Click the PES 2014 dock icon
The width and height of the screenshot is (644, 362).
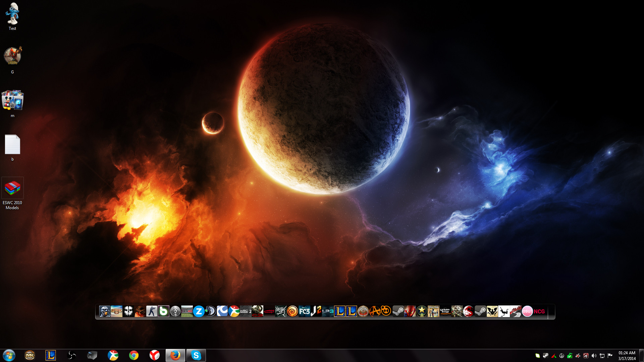[187, 311]
